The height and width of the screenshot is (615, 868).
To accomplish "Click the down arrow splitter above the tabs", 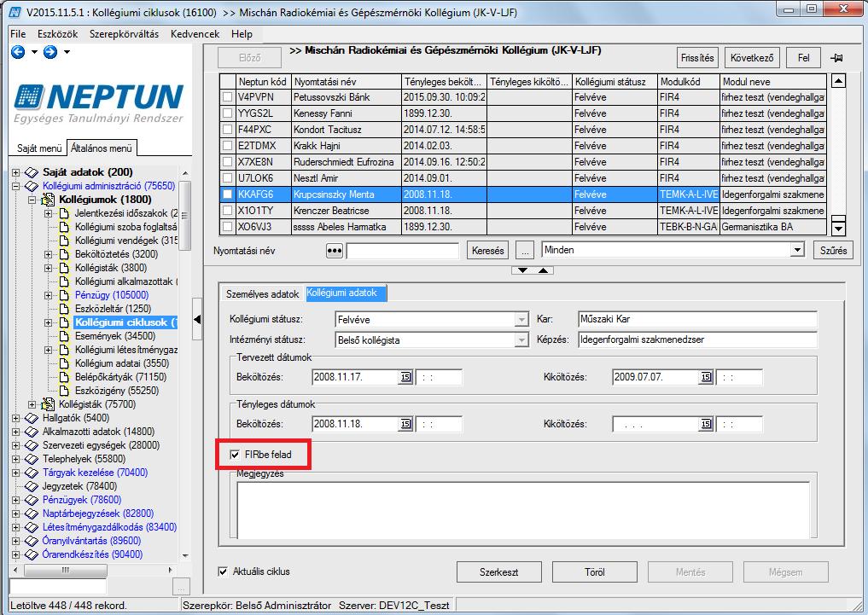I will click(522, 270).
